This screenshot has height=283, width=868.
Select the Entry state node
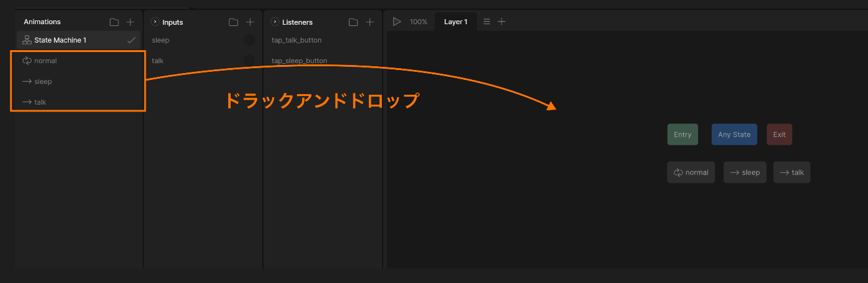point(683,134)
